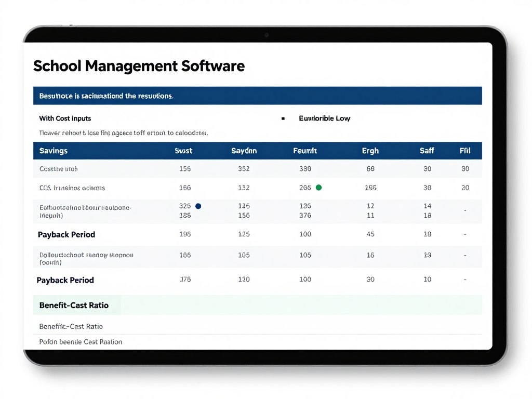Click the first Payback Period row heading
The height and width of the screenshot is (399, 532).
66,234
